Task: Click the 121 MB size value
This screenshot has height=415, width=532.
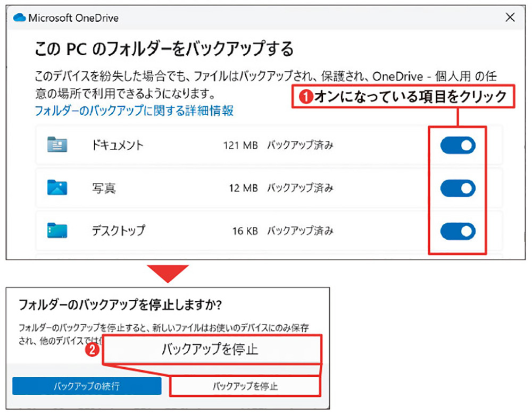Action: [x=240, y=146]
